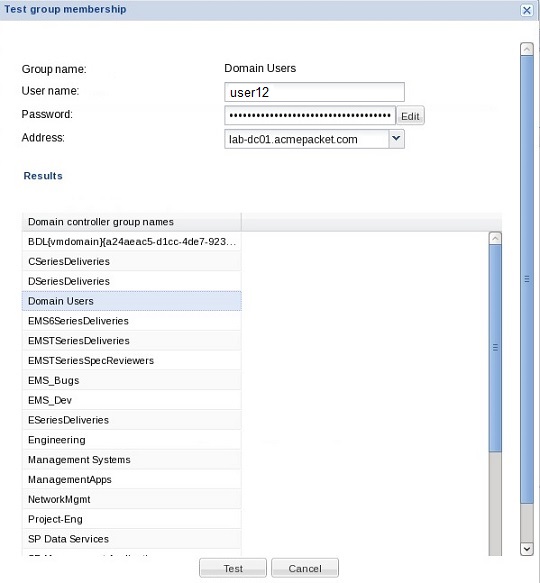Screen dimensions: 540x583
Task: Click the outer dialog scrollbar thumb
Action: pos(527,279)
